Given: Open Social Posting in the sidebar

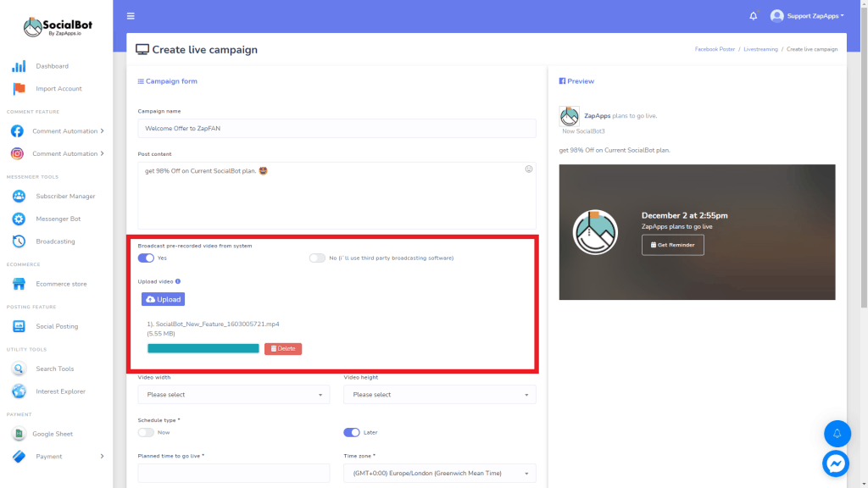Looking at the screenshot, I should [57, 326].
